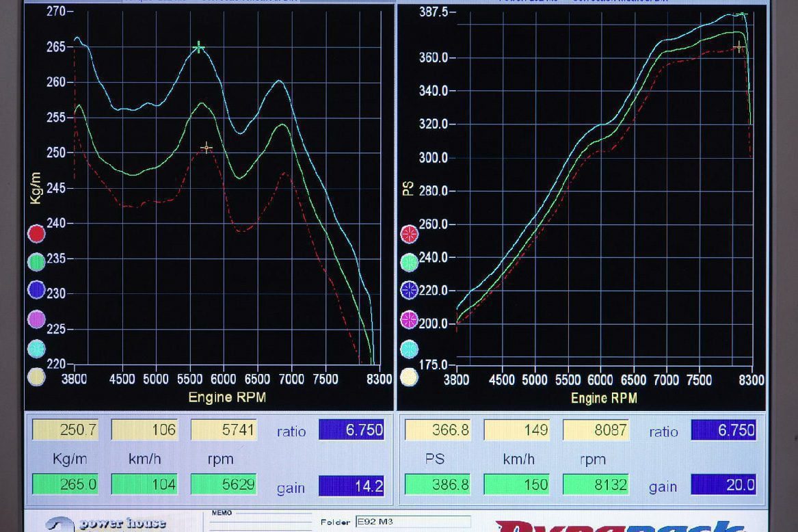Toggle the cyan run circle beside torque graph
The width and height of the screenshot is (798, 532).
point(36,348)
